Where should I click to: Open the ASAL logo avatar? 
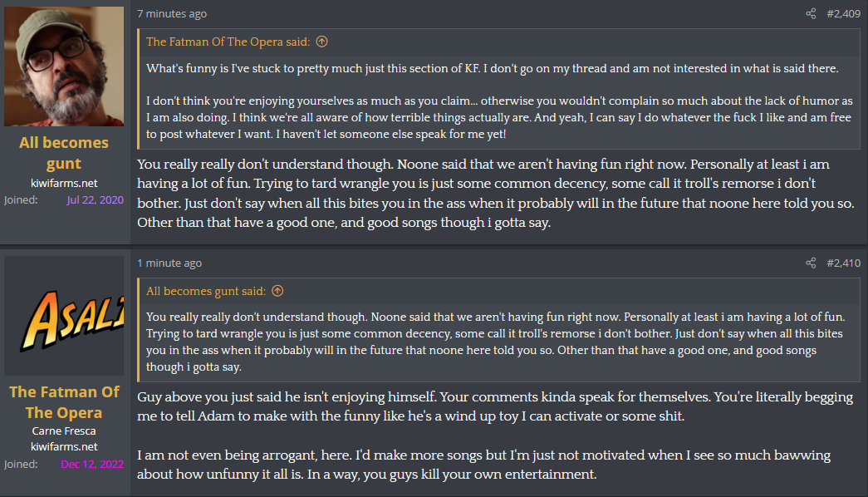pos(64,316)
